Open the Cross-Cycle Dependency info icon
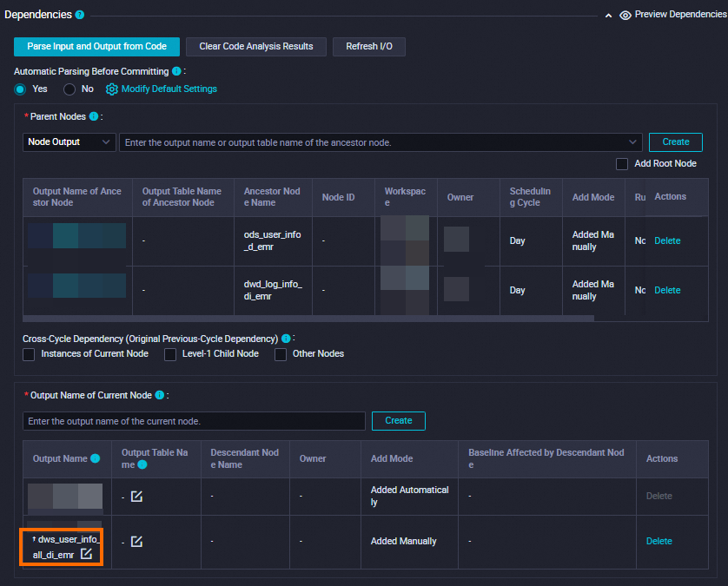728x586 pixels. pos(286,339)
